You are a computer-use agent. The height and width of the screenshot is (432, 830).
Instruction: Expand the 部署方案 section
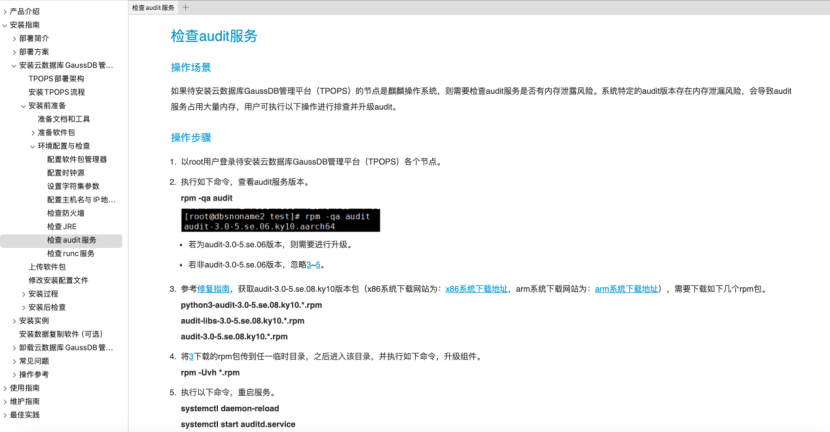point(14,52)
